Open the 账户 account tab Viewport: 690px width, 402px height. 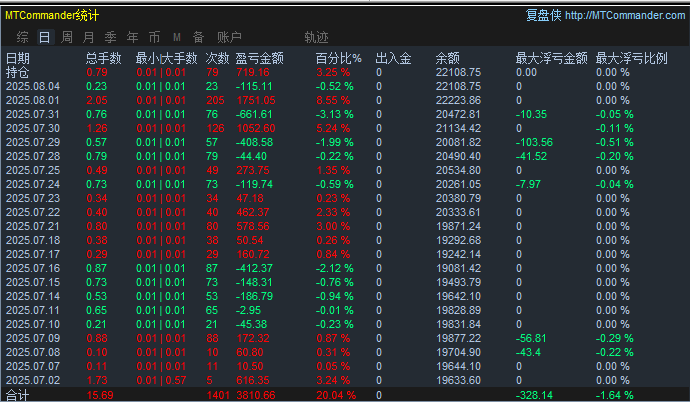(x=229, y=37)
